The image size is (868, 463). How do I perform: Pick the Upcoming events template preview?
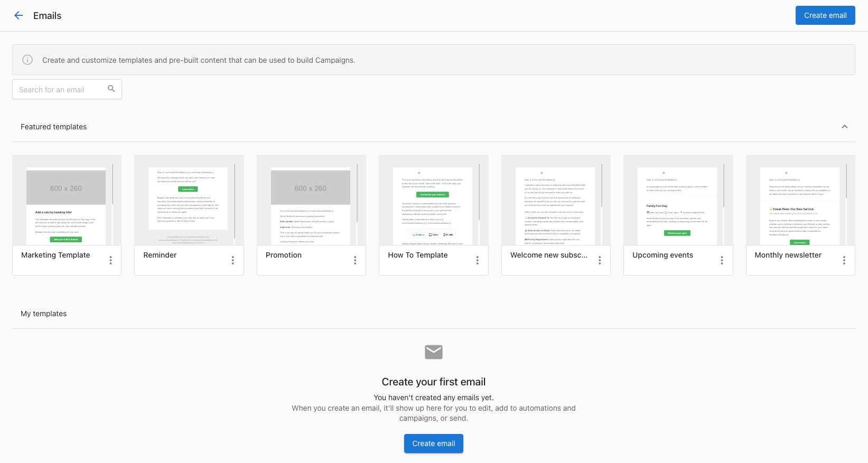[678, 200]
